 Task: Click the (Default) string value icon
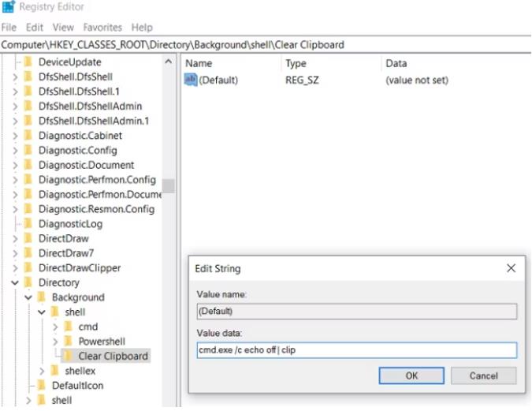click(x=191, y=80)
